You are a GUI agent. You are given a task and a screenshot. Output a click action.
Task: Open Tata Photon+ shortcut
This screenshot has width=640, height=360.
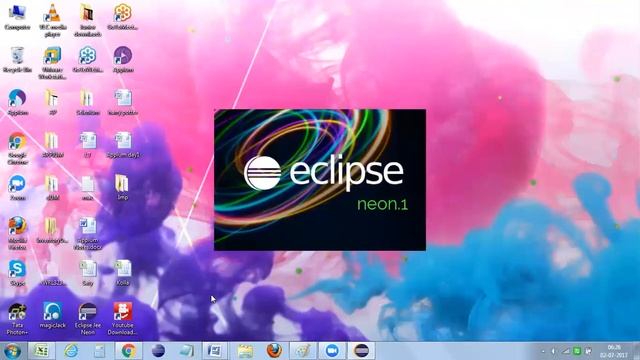(x=17, y=318)
